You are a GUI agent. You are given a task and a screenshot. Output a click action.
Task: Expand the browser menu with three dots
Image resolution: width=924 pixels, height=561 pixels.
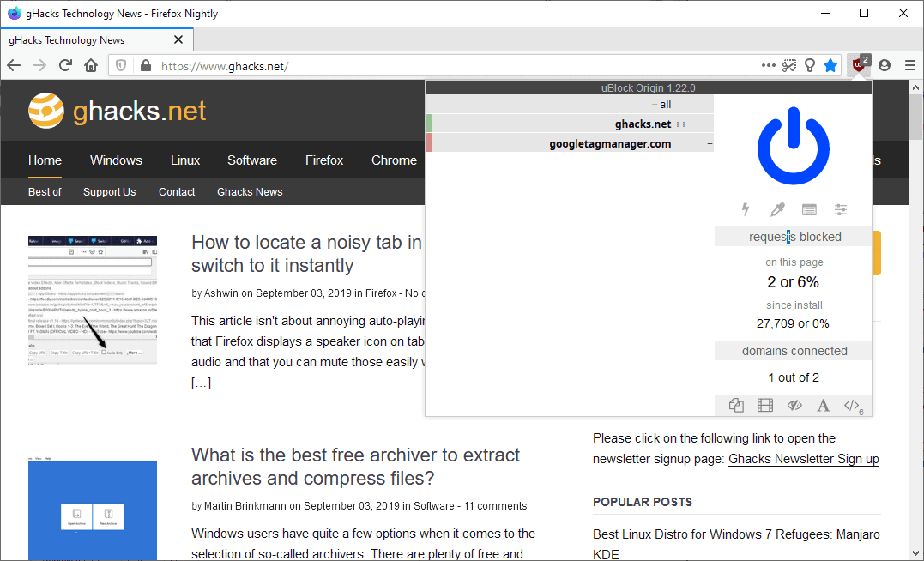(x=768, y=65)
